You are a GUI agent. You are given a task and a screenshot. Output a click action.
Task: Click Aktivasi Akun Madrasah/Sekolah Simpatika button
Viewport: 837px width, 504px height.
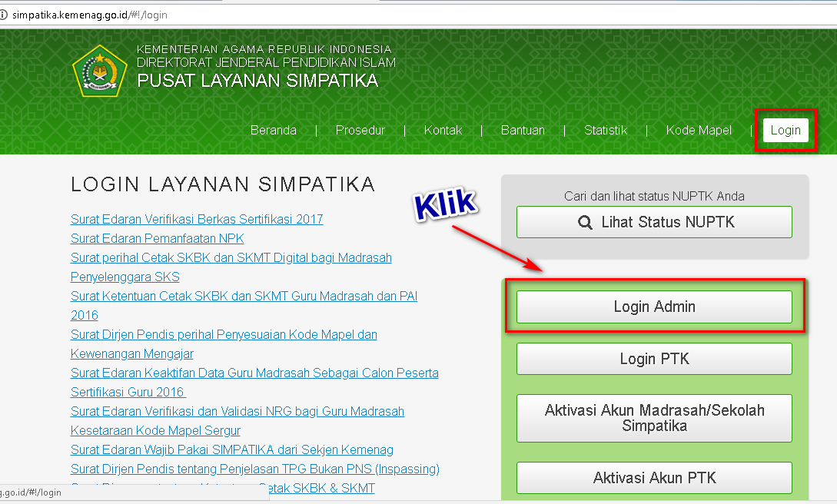(654, 418)
